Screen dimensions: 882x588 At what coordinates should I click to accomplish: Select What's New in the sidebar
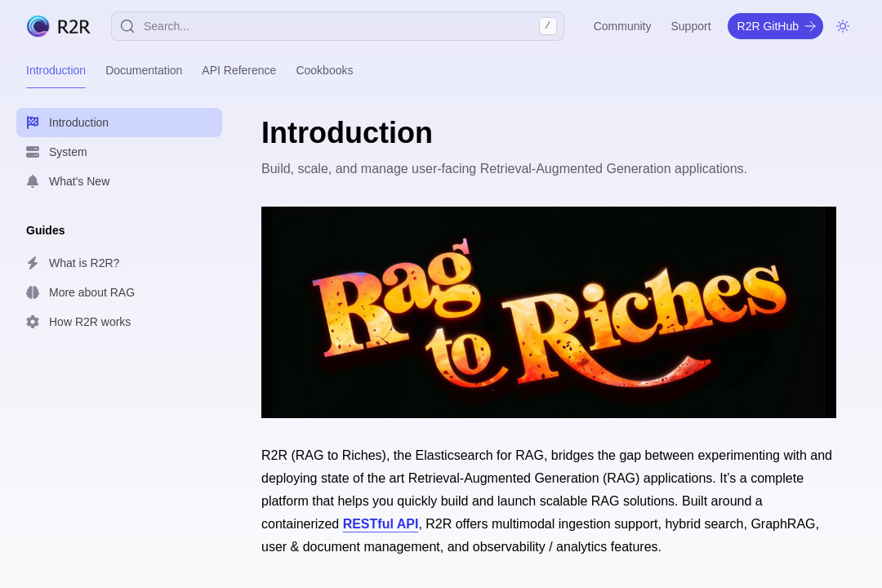(x=119, y=181)
